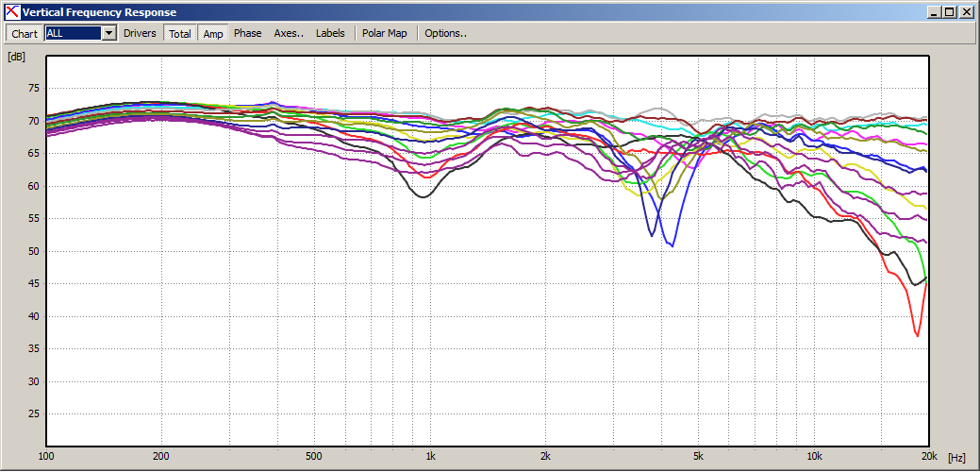Click the 1k frequency axis label

pos(430,455)
